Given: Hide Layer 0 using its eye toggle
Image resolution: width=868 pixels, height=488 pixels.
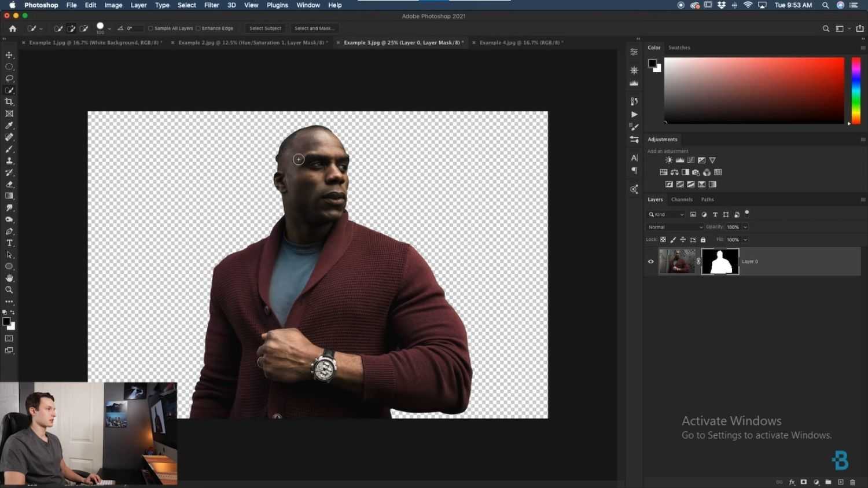Looking at the screenshot, I should point(650,261).
